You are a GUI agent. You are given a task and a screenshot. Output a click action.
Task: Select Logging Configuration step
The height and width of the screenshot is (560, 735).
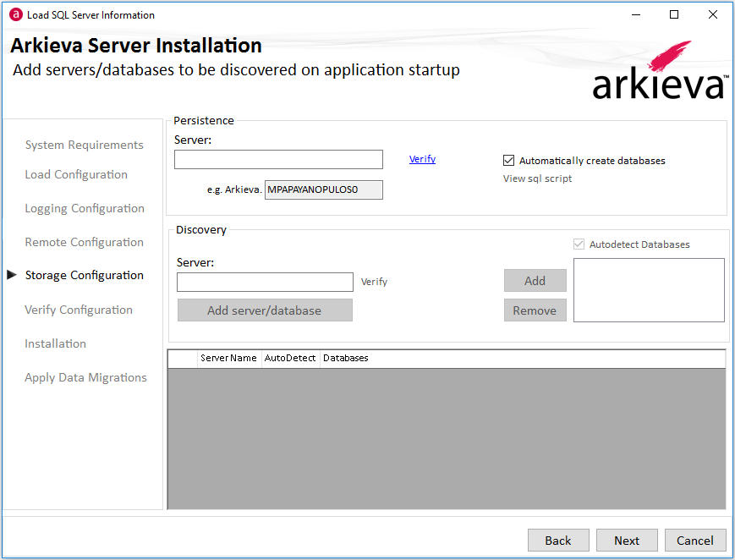tap(85, 208)
